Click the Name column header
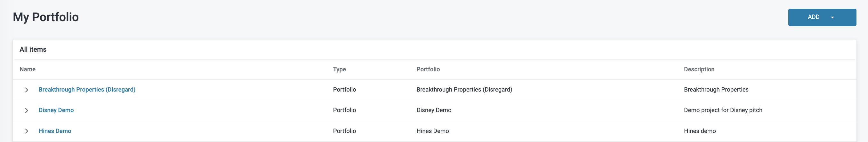 coord(28,69)
